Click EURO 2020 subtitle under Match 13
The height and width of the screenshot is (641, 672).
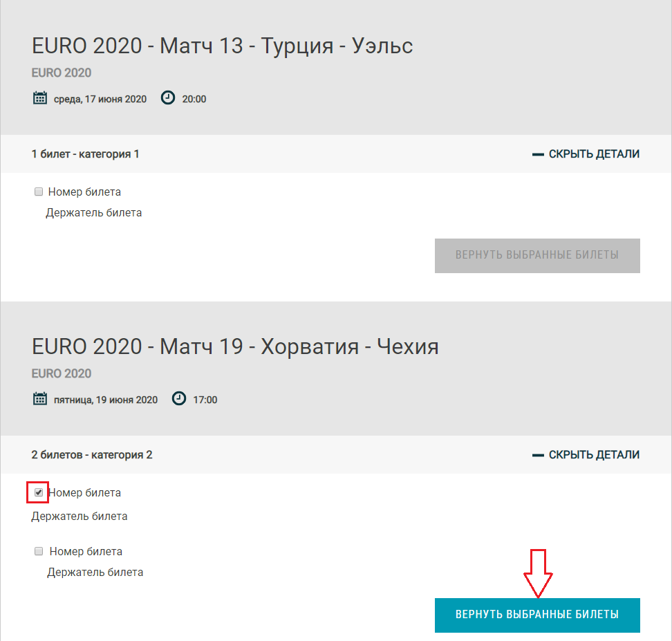pos(62,73)
